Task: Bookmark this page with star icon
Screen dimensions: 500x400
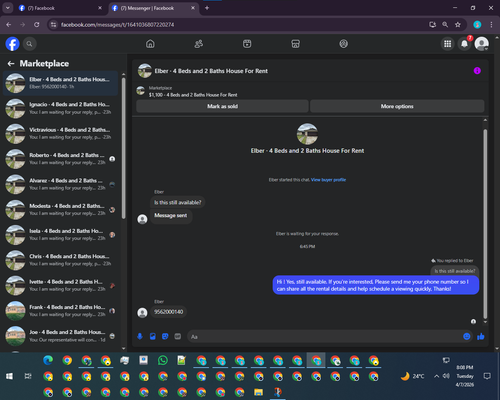Action: tap(458, 25)
